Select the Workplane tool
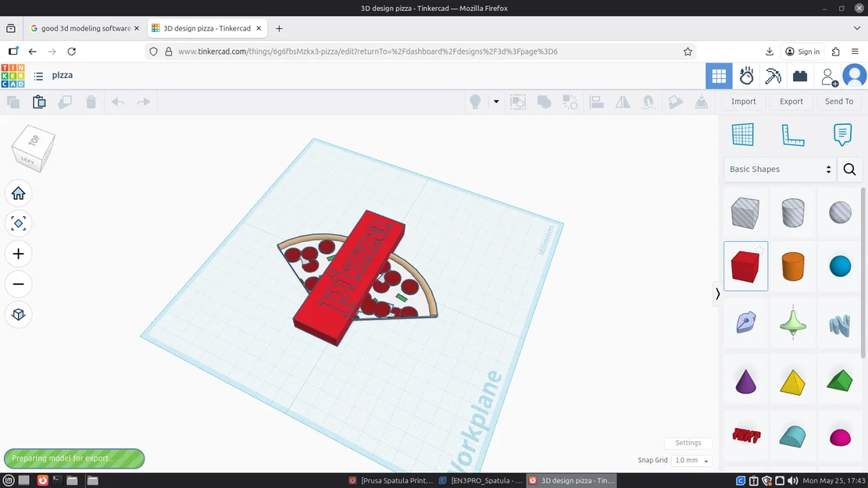This screenshot has width=868, height=488. [742, 134]
